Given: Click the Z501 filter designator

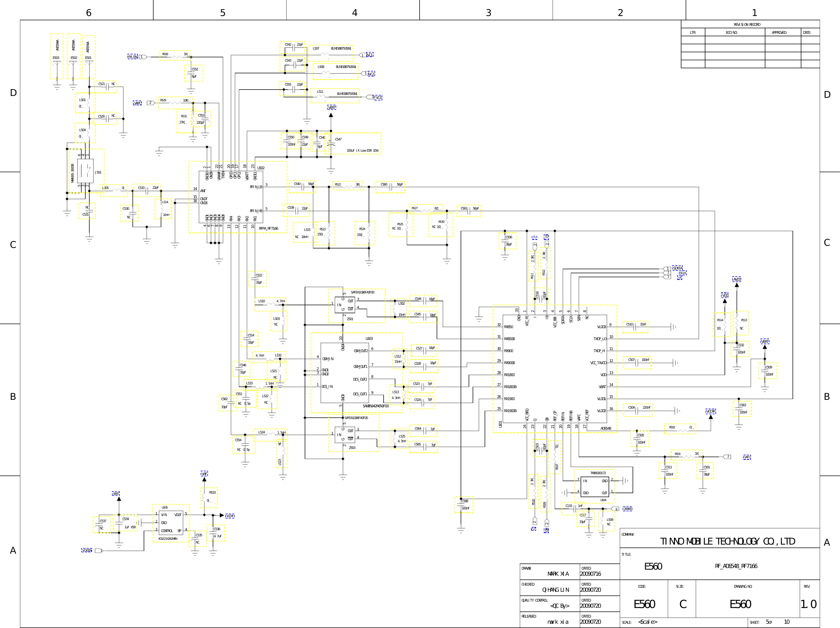Looking at the screenshot, I should coord(350,319).
